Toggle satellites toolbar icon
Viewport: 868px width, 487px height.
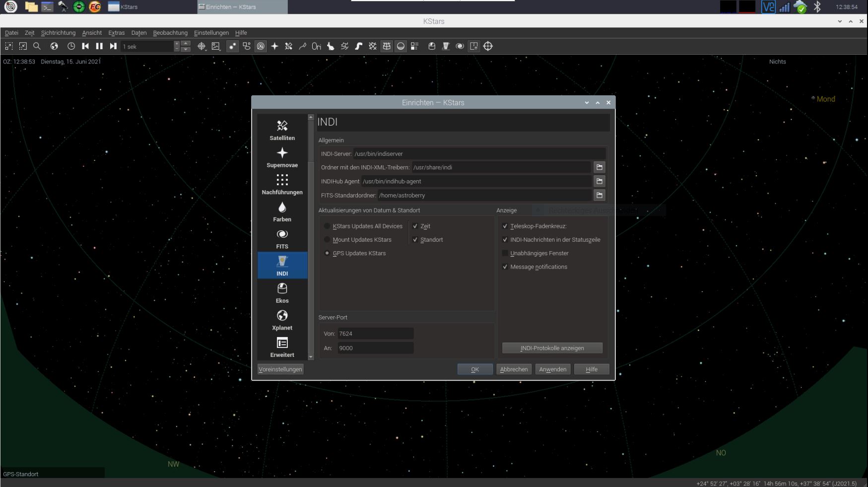tap(288, 46)
